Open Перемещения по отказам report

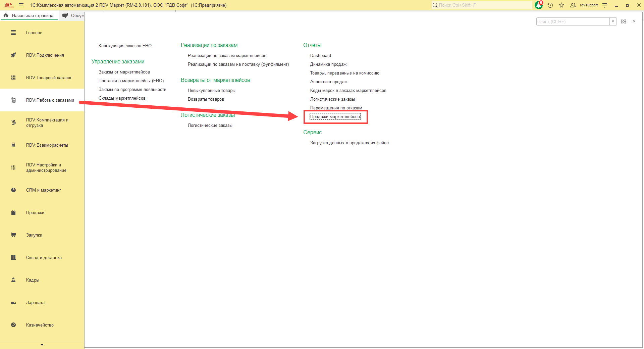tap(336, 108)
